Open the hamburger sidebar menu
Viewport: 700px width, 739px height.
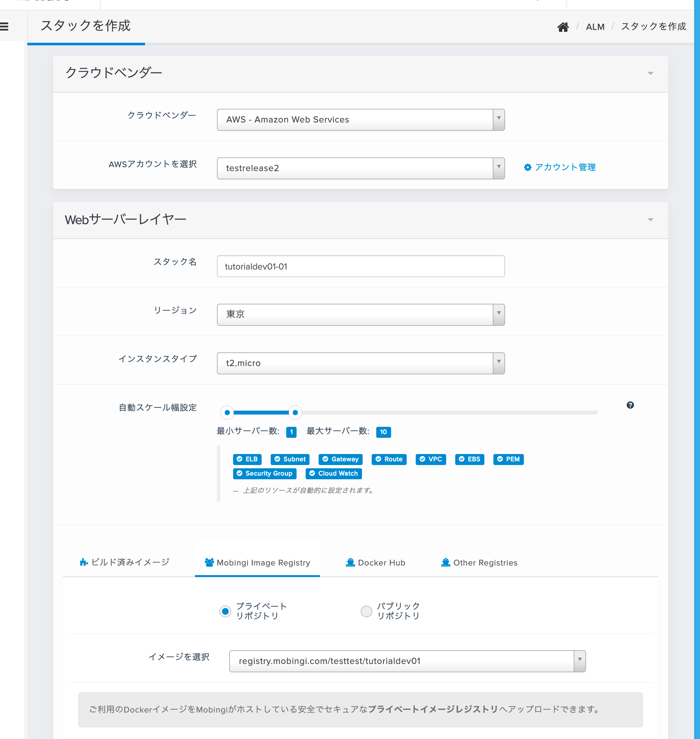5,27
